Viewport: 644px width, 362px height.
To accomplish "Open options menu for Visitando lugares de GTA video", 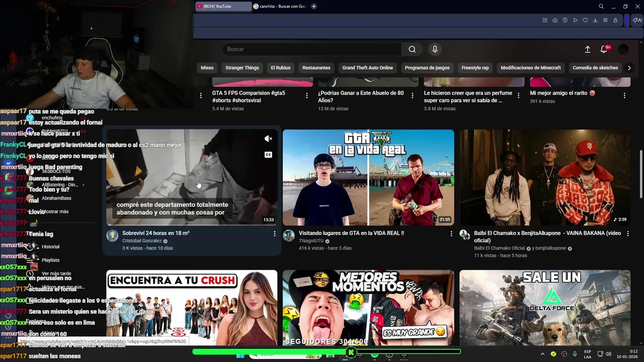I will coord(451,234).
